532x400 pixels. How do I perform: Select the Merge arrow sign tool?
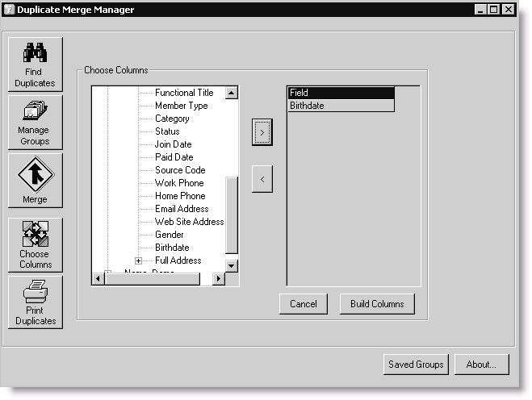click(x=36, y=181)
